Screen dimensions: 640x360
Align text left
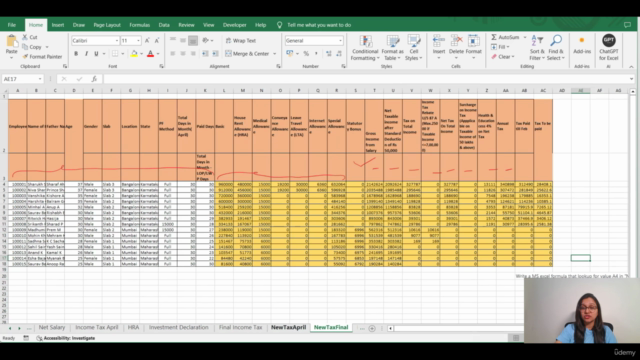coord(173,53)
